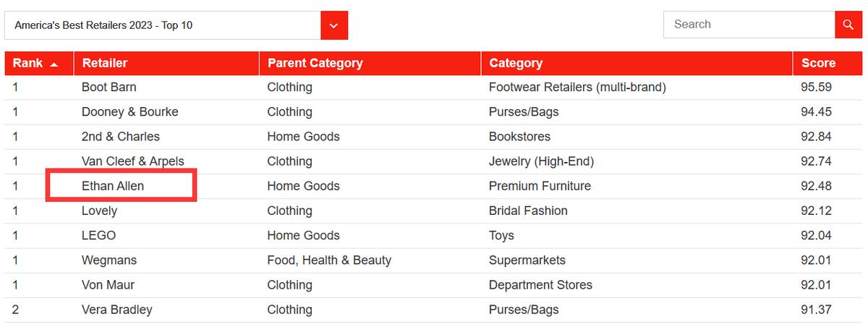Click the Dooney & Bourke retailer name
Screen dimensions: 868x335
pos(130,112)
